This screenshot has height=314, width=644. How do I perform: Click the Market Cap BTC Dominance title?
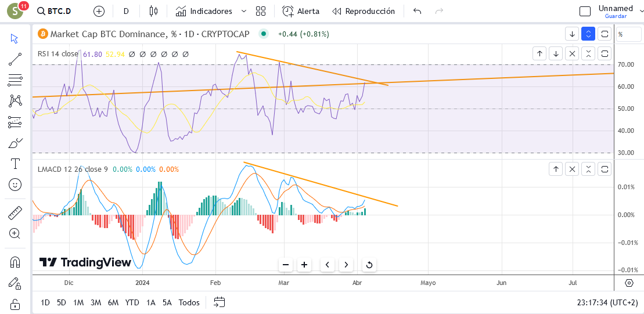150,34
